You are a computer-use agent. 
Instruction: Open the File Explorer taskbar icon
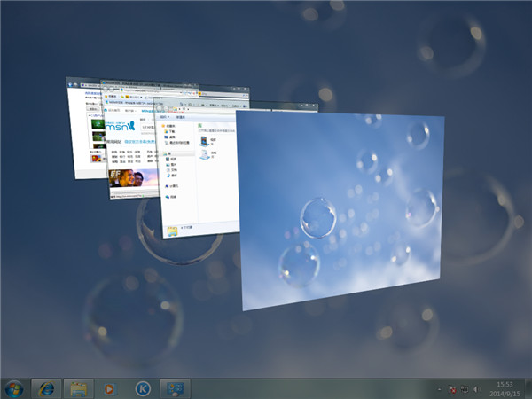[78, 388]
